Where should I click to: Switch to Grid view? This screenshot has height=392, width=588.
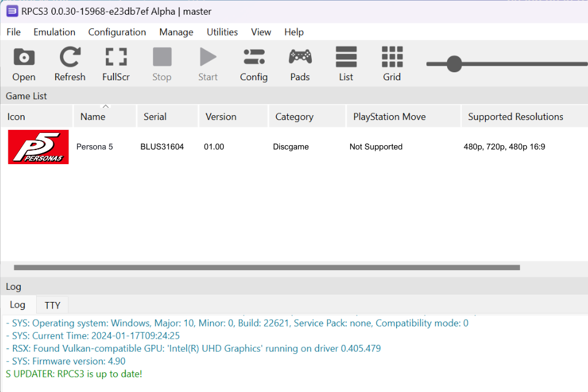[392, 64]
